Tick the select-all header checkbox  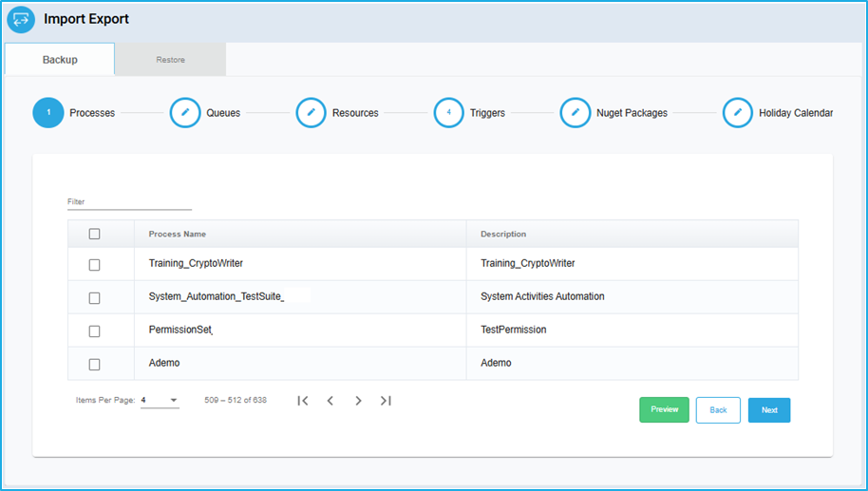(95, 234)
